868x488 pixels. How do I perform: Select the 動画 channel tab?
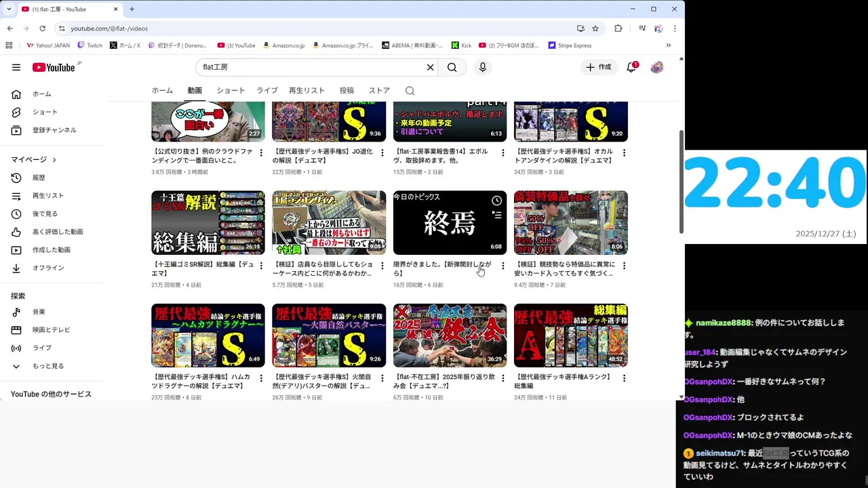tap(195, 90)
